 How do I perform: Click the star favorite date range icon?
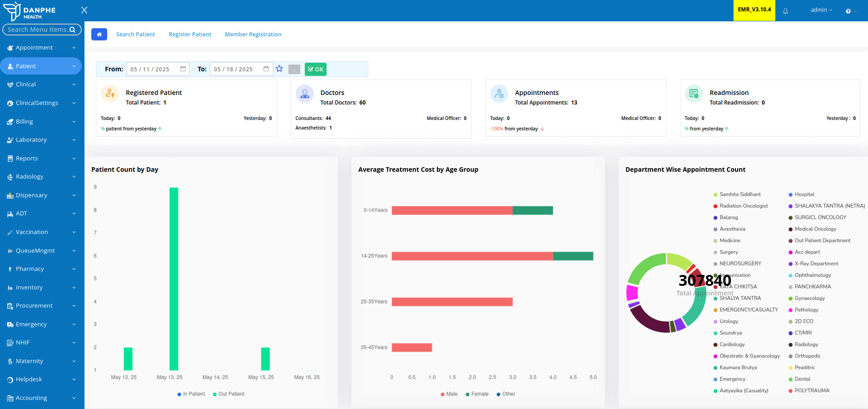279,69
